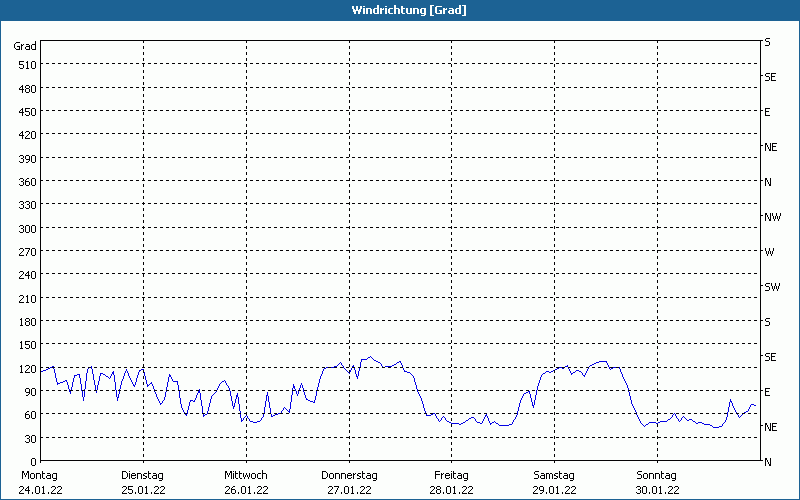The width and height of the screenshot is (800, 500).
Task: Select the "Dienstag" day label
Action: (142, 476)
